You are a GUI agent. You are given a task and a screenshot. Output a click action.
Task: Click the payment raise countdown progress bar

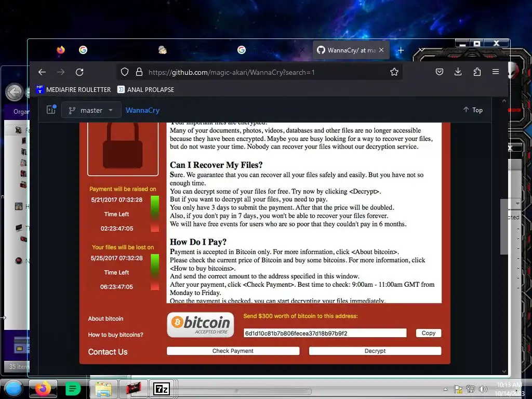coord(155,214)
